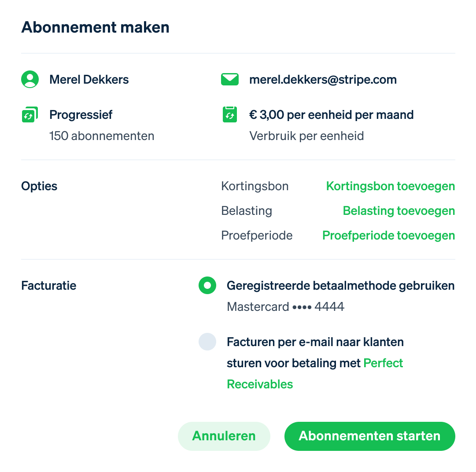Add tax via Belasting toevoegen
The image size is (476, 472).
(399, 210)
